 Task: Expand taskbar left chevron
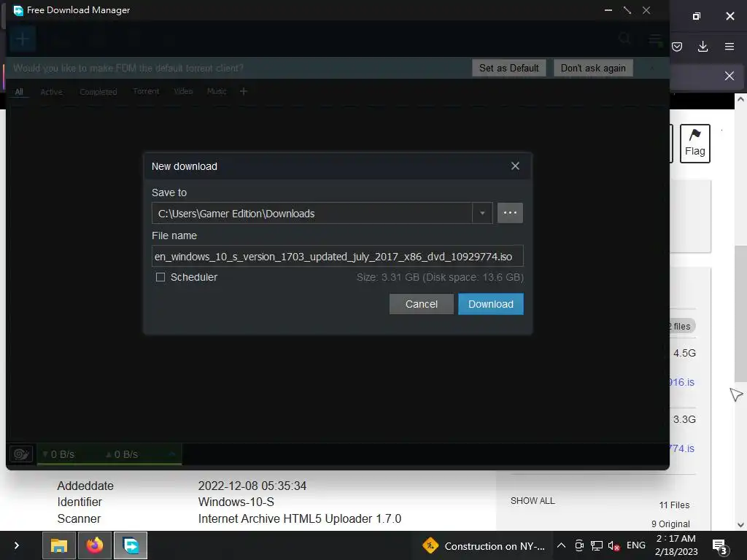[x=17, y=545]
